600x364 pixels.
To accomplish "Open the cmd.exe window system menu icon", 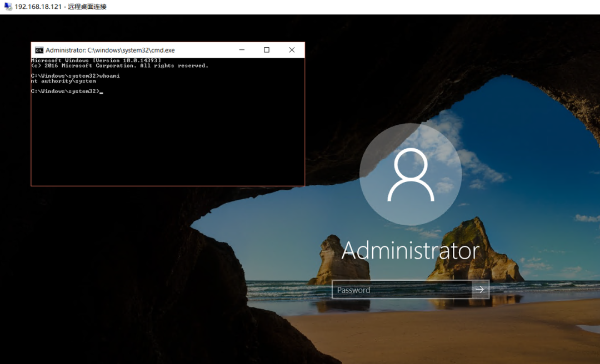I will point(39,50).
